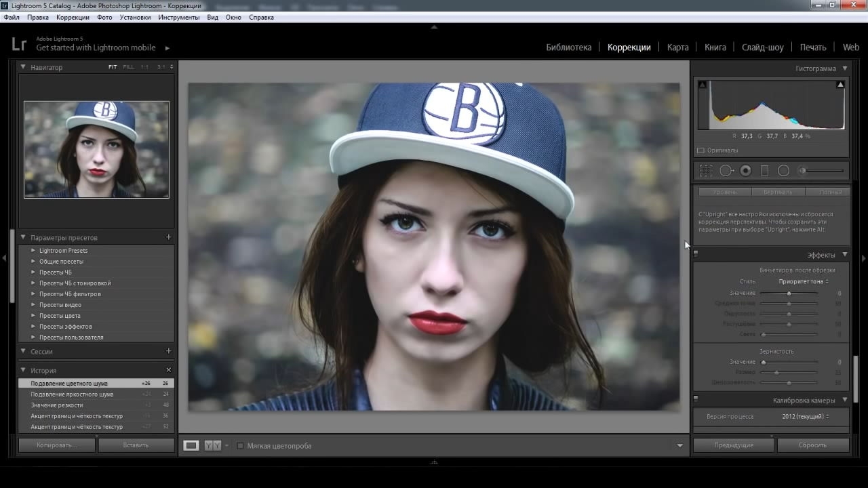The height and width of the screenshot is (488, 868).
Task: Select the Spot Removal tool
Action: [726, 171]
